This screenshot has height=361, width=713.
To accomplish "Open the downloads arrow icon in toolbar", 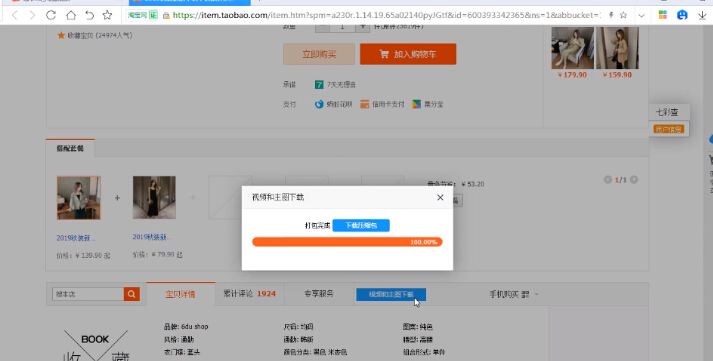I will click(702, 15).
